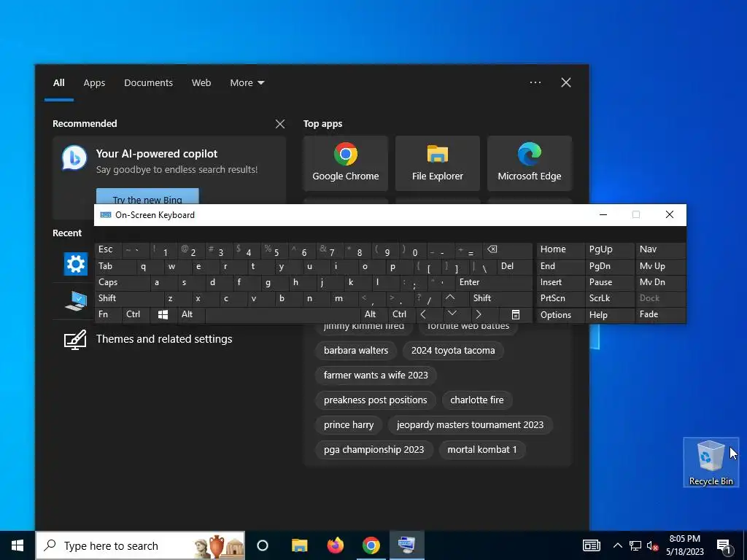The image size is (747, 560).
Task: Toggle the left Alt key
Action: point(190,314)
